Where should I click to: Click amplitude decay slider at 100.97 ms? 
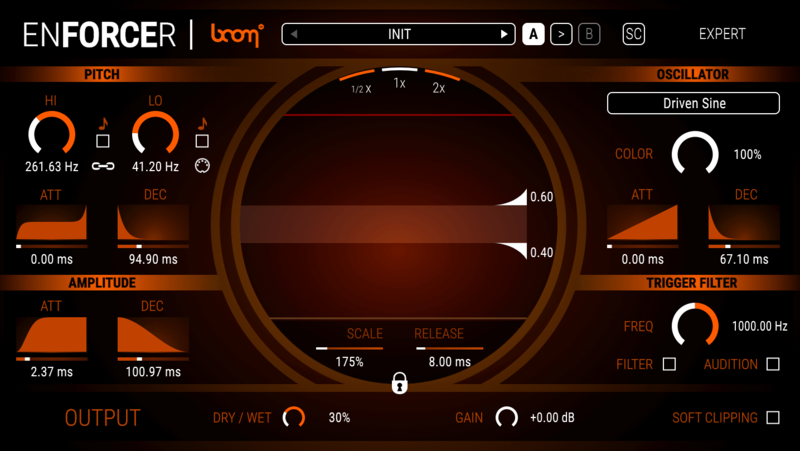tap(153, 359)
